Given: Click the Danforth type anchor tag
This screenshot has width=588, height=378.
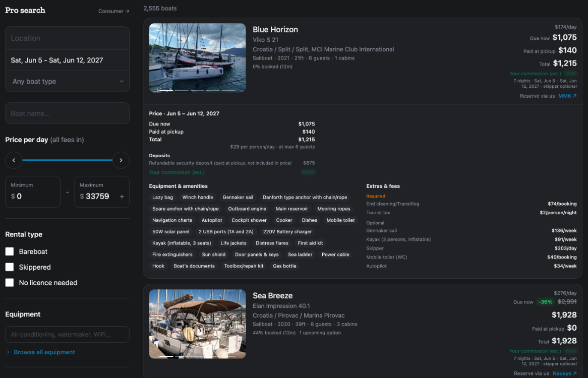Looking at the screenshot, I should tap(305, 198).
